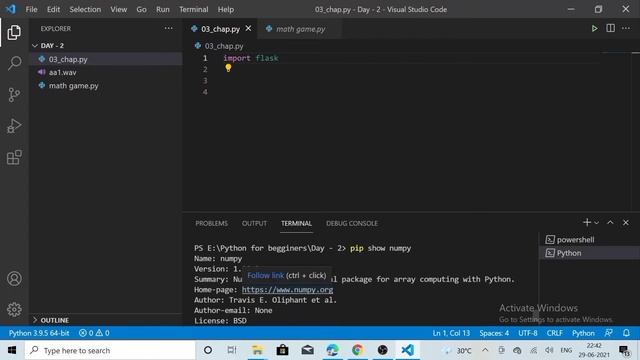Change indentation setting Spaces: 4

point(494,333)
